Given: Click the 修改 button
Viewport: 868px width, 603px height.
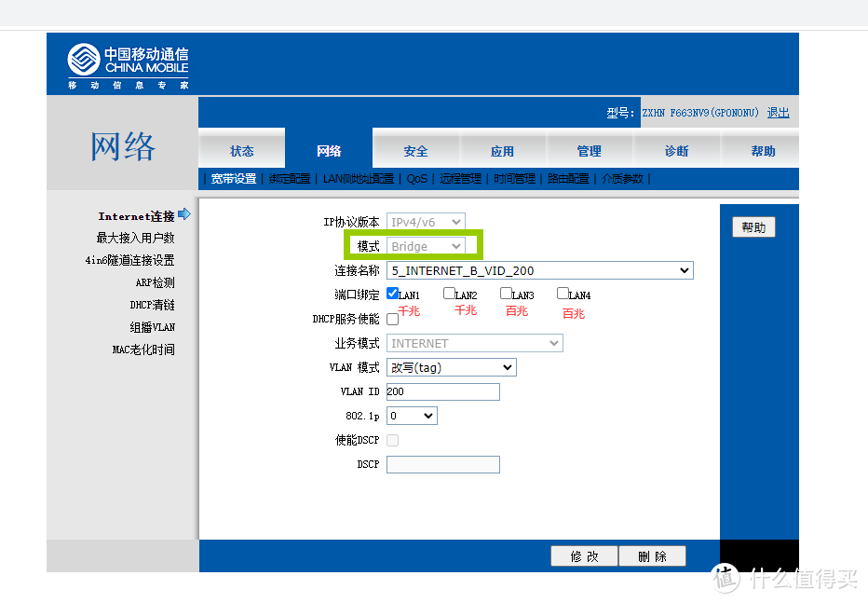Looking at the screenshot, I should [x=584, y=555].
